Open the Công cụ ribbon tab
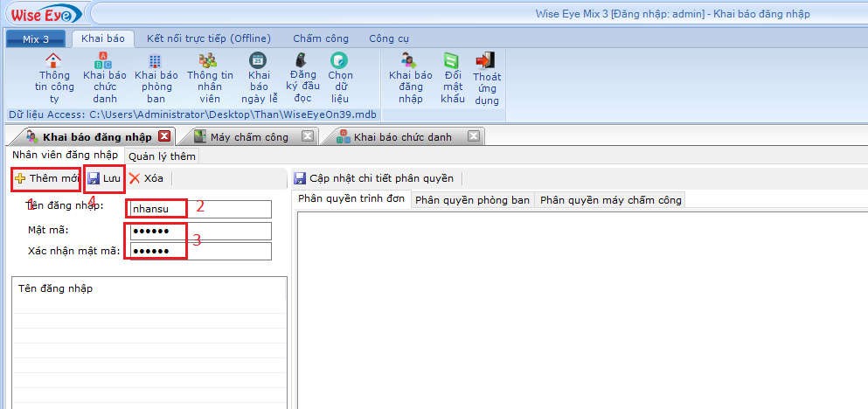 point(388,38)
